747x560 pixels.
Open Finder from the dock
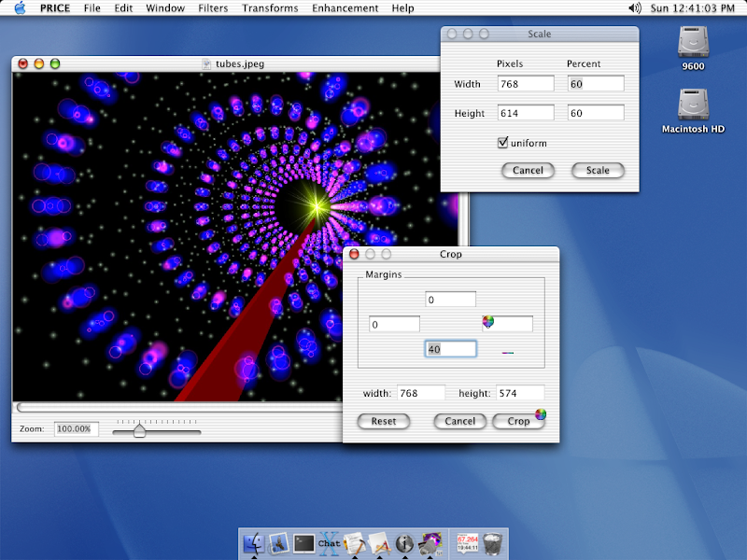click(254, 543)
